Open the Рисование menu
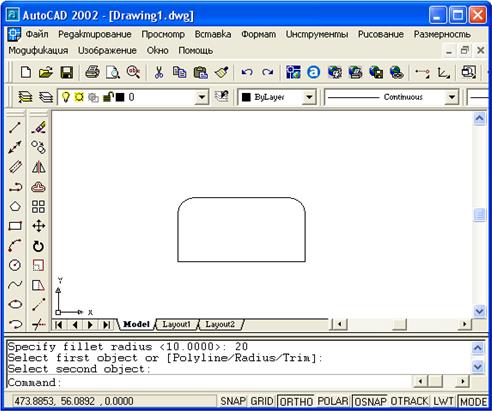The width and height of the screenshot is (492, 411). [x=381, y=34]
